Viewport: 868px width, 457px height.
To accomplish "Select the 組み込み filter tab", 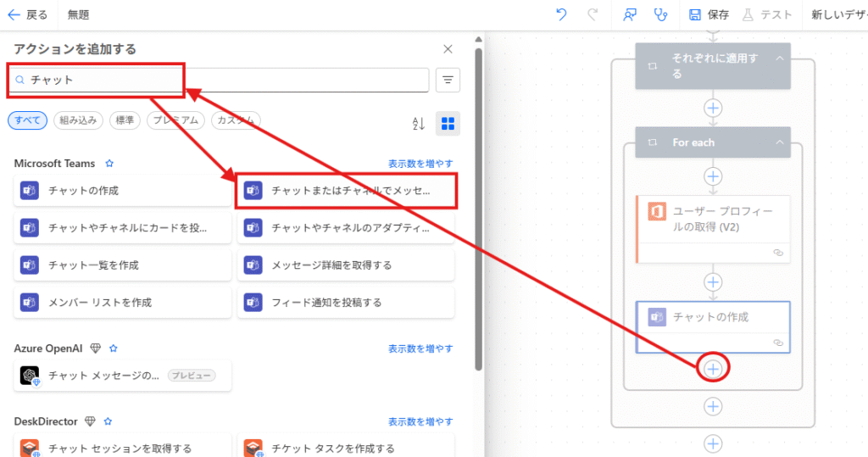I will click(78, 120).
